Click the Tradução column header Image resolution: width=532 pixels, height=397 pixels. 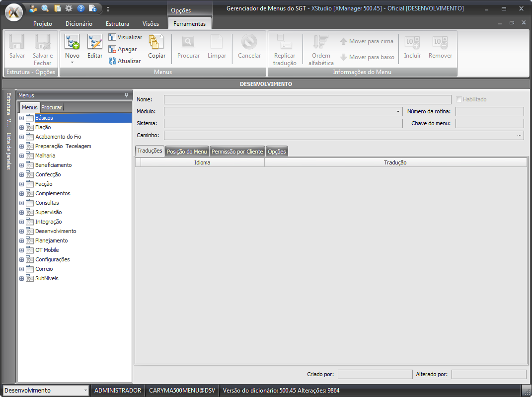(x=395, y=162)
